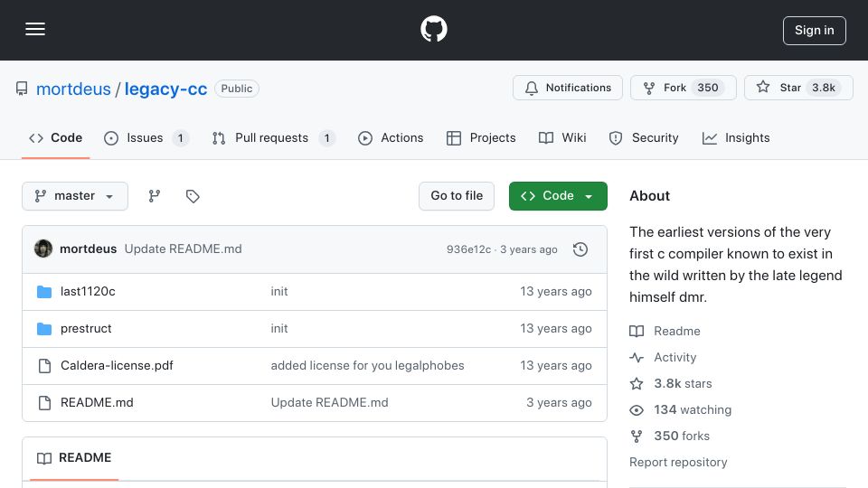Open the branches list icon
Screen dimensions: 868x488
[x=155, y=196]
